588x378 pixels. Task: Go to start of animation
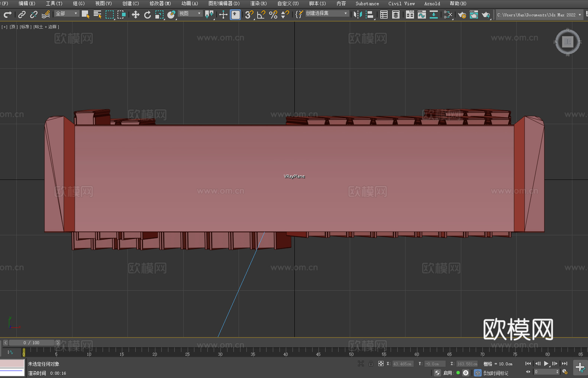point(528,364)
